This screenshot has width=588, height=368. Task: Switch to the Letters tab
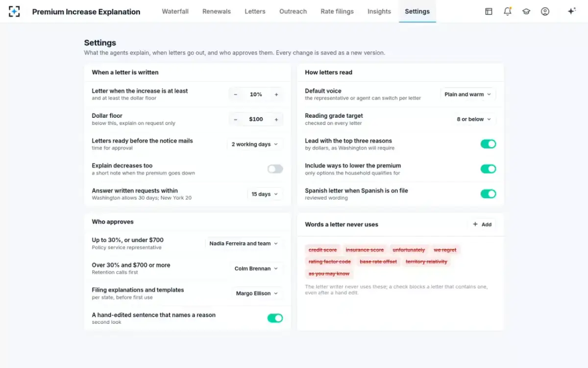(255, 11)
